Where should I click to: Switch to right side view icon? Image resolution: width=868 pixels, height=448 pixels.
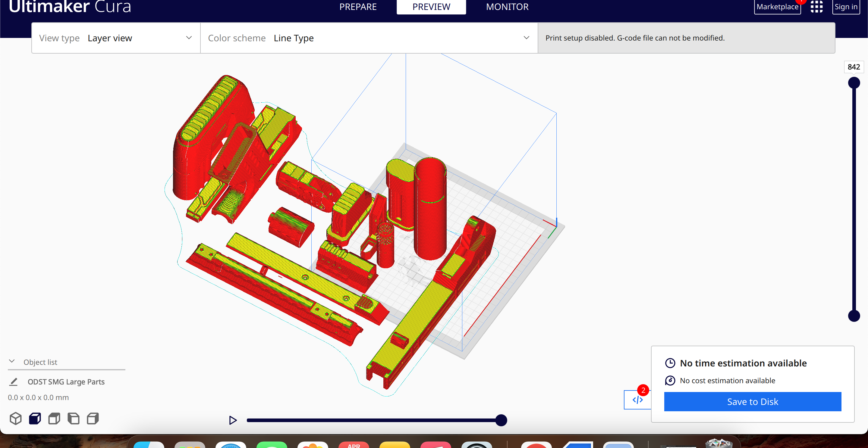click(x=93, y=418)
